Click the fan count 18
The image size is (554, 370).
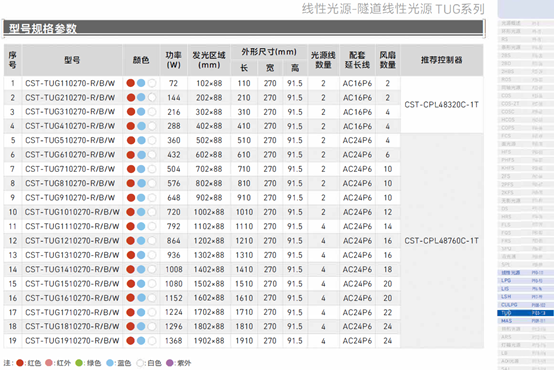click(388, 269)
